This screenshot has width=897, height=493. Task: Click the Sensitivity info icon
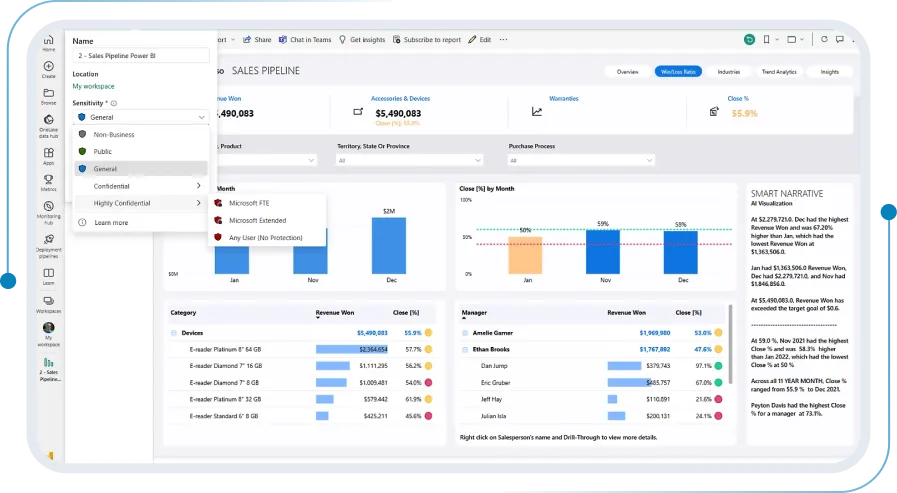pos(114,104)
